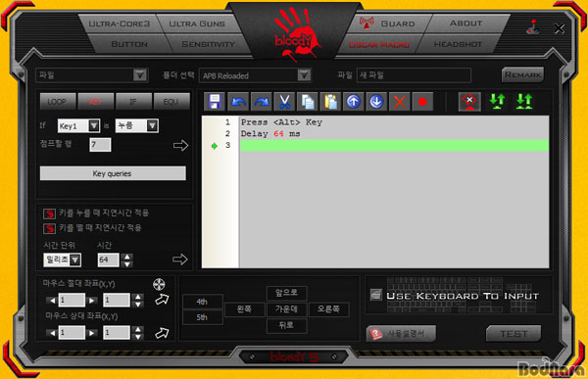Open the time unit dropdown

[x=75, y=260]
